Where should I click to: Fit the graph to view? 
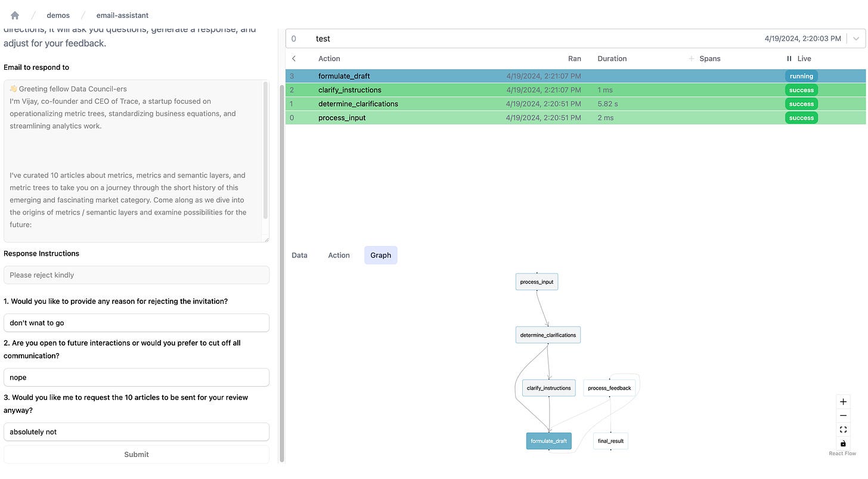(843, 430)
